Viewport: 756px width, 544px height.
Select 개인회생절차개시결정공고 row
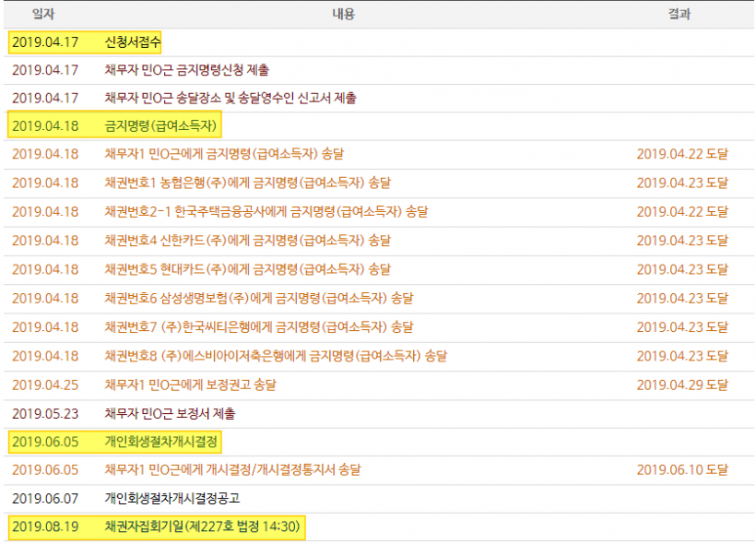[x=379, y=499]
